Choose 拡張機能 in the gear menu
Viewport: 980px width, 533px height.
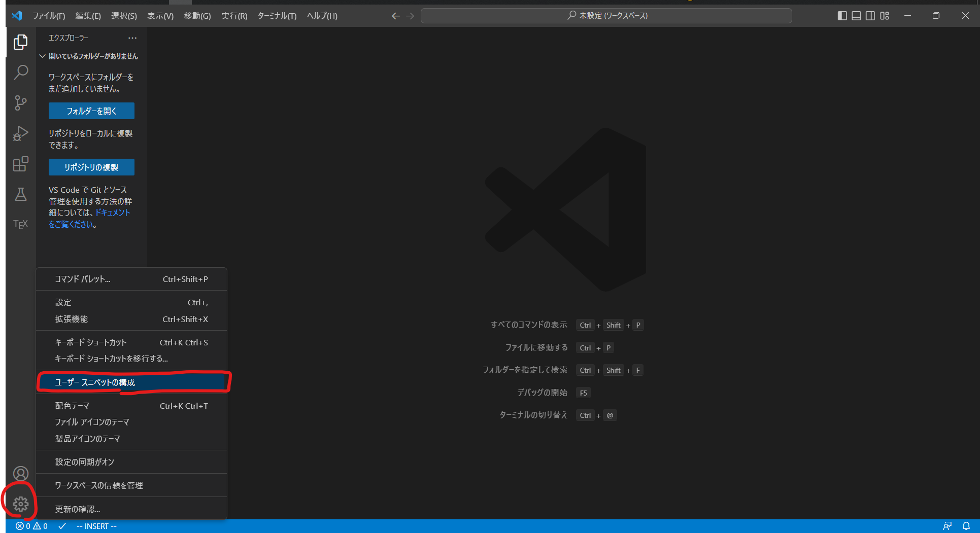[131, 319]
